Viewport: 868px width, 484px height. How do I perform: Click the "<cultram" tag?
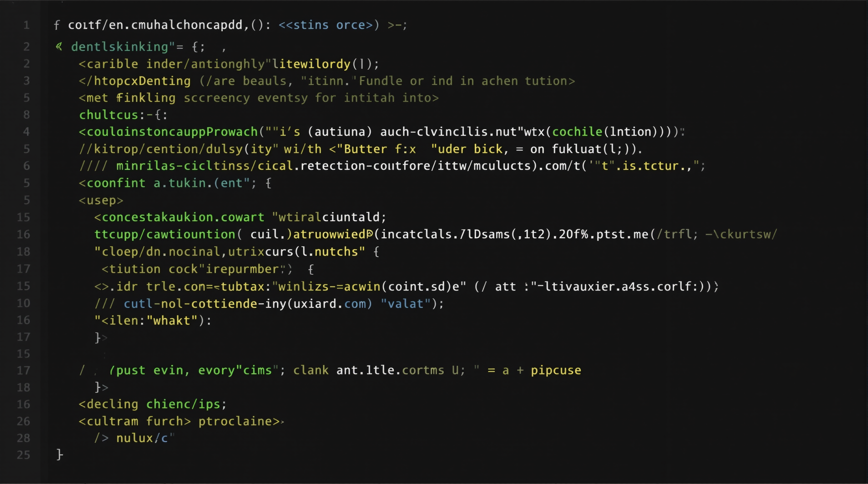(108, 421)
